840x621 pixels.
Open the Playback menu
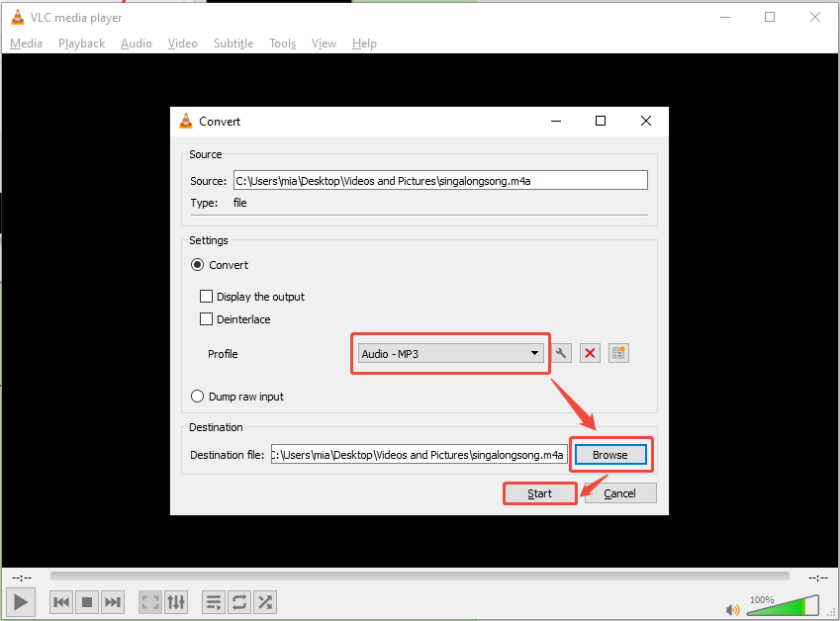[81, 44]
